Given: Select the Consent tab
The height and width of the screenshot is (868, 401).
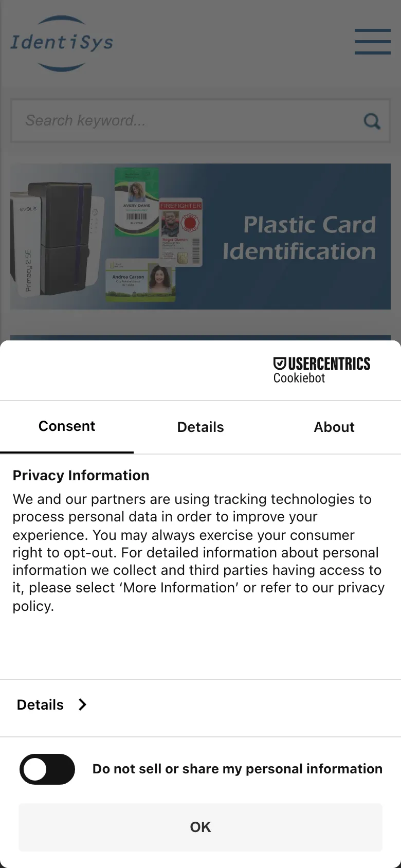Looking at the screenshot, I should (67, 426).
